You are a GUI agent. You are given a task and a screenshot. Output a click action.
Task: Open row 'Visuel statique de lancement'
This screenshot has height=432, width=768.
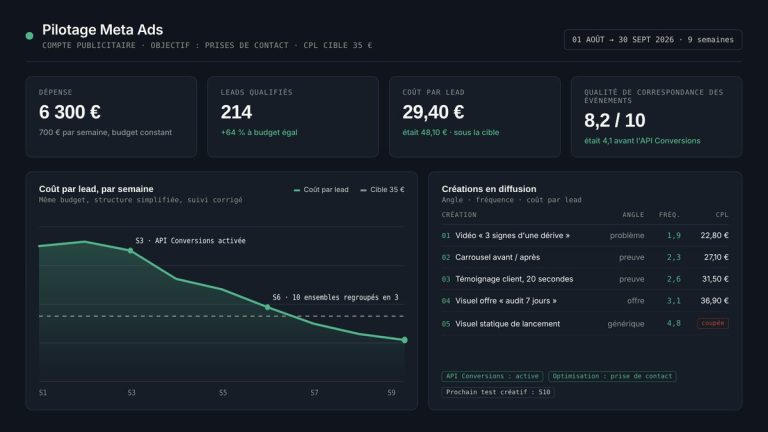click(x=585, y=323)
